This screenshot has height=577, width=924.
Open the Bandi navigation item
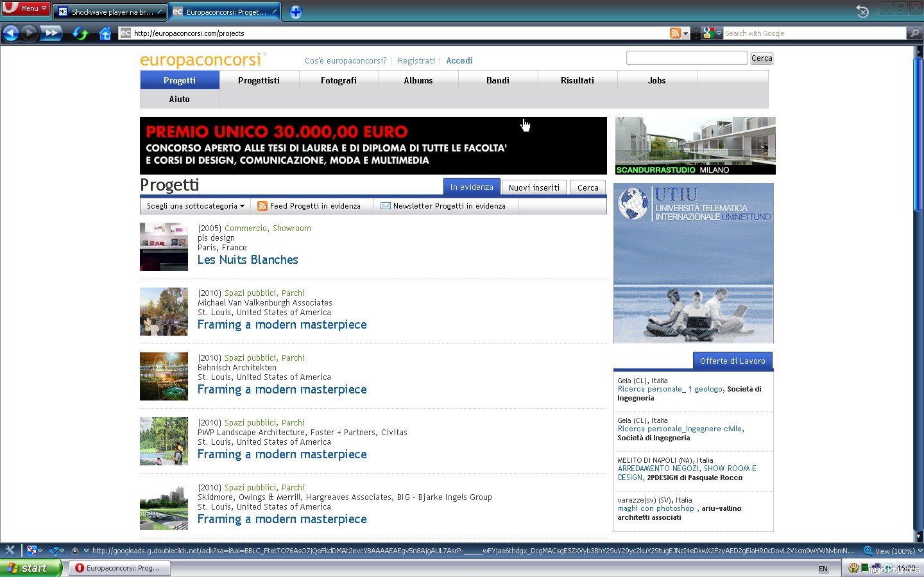(498, 80)
